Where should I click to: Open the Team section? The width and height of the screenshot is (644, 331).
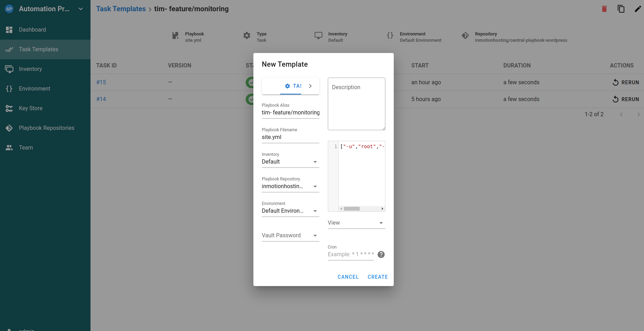25,147
